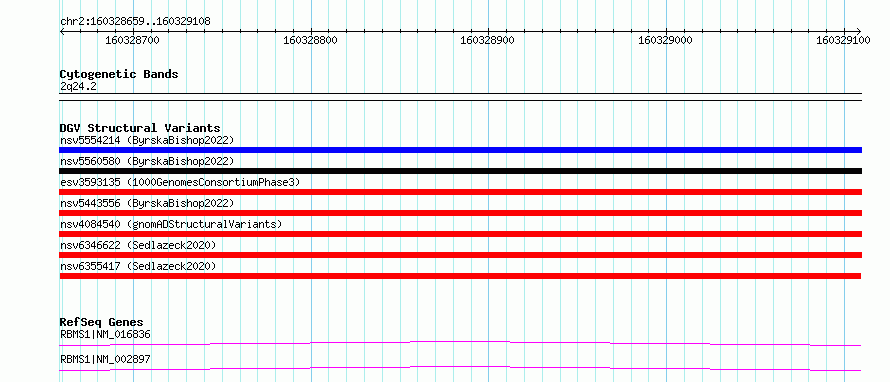Viewport: 890px width, 382px height.
Task: Open variant nsv5554214 (ByrskaBishop2022) label
Action: tap(147, 140)
